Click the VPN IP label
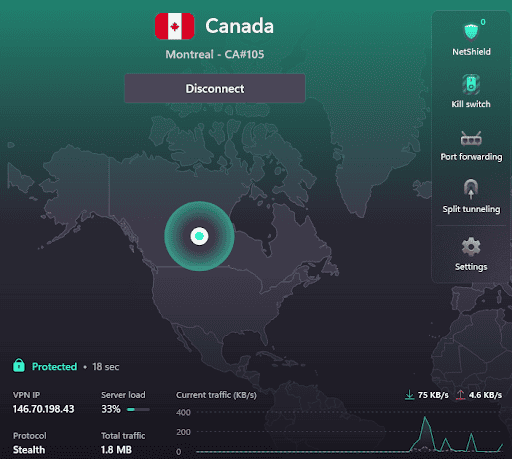This screenshot has height=459, width=512. pyautogui.click(x=26, y=395)
